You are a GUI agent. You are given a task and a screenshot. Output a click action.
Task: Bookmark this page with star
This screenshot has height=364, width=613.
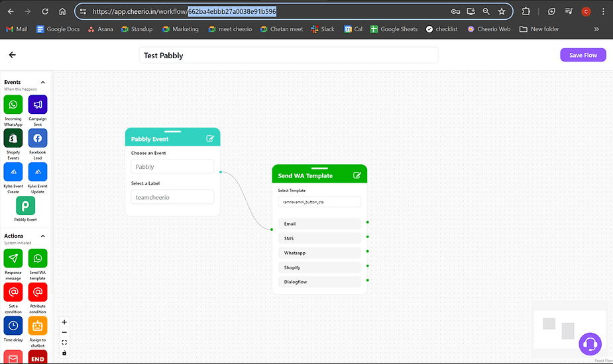coord(502,11)
